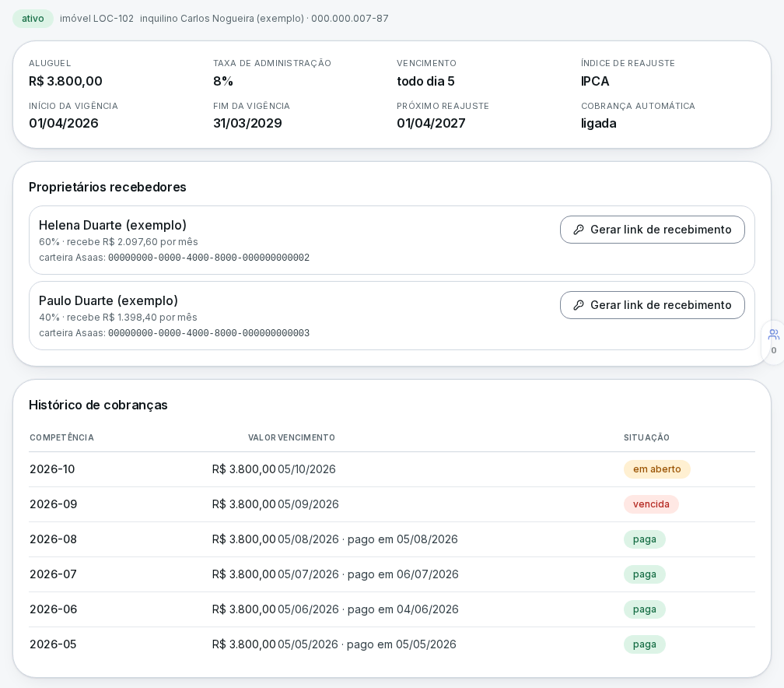Select the 'em aberto' status badge
This screenshot has width=784, height=688.
[656, 469]
